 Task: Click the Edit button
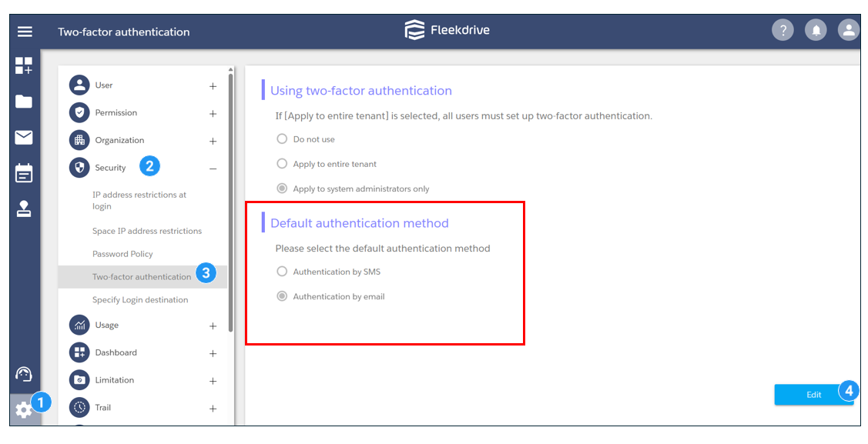click(x=813, y=395)
